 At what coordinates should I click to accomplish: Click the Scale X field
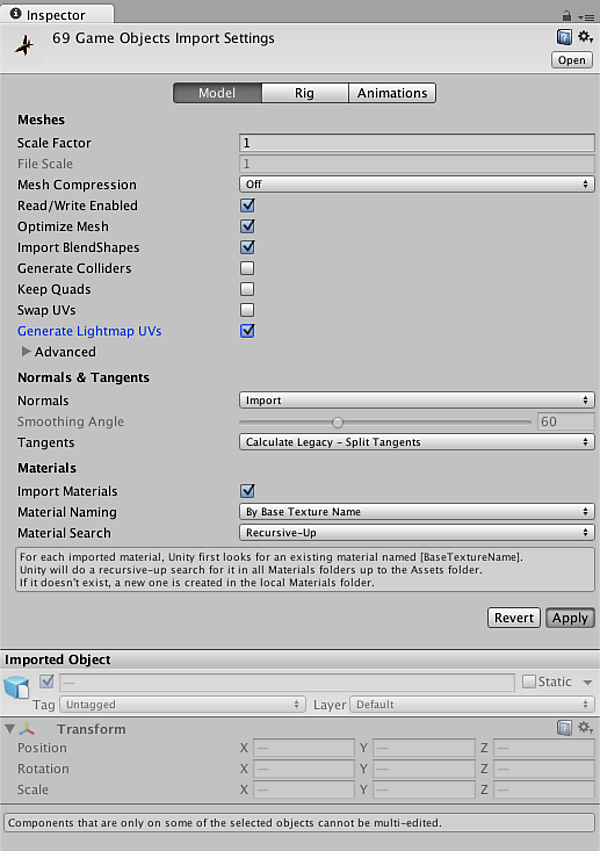(x=304, y=790)
